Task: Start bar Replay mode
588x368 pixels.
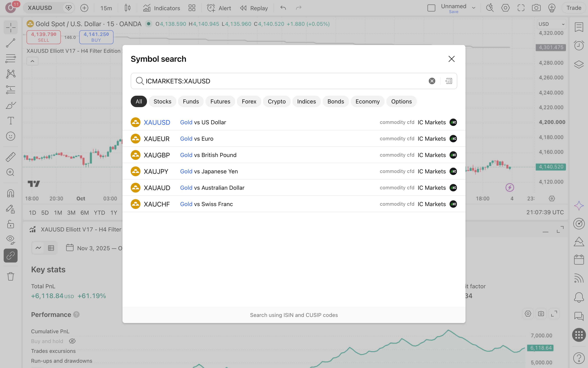Action: [x=254, y=8]
